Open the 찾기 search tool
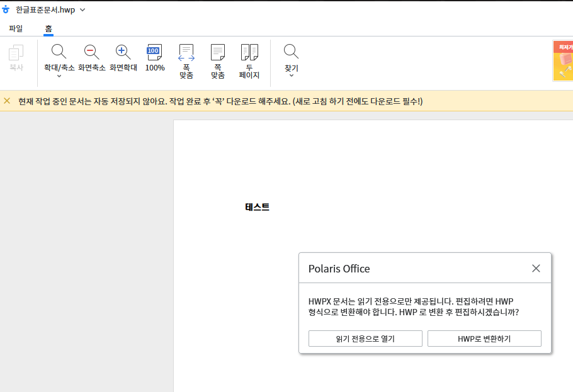The height and width of the screenshot is (392, 573). pyautogui.click(x=292, y=52)
